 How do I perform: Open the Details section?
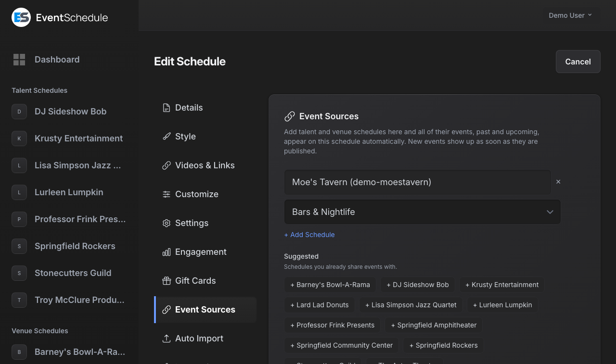click(205, 108)
